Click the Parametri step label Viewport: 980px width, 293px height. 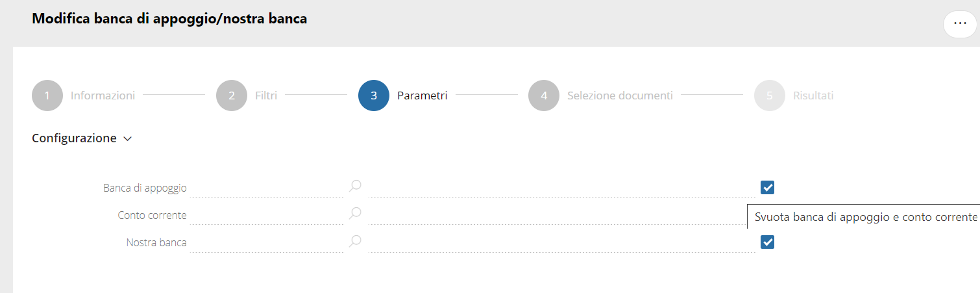click(x=422, y=96)
